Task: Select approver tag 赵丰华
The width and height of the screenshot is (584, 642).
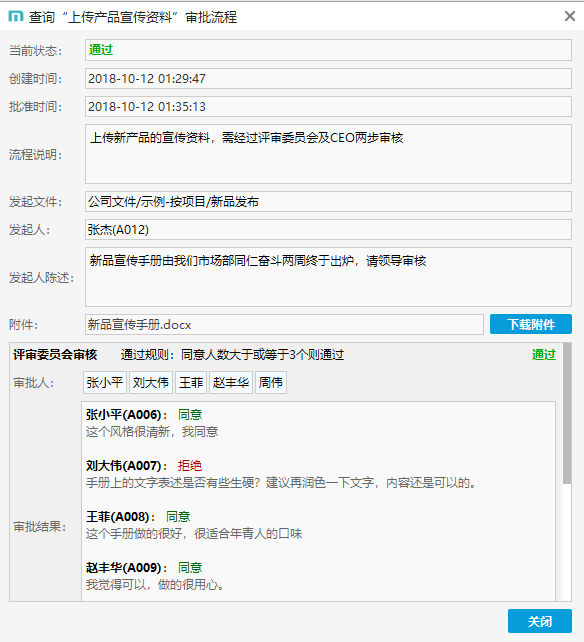Action: (x=231, y=382)
